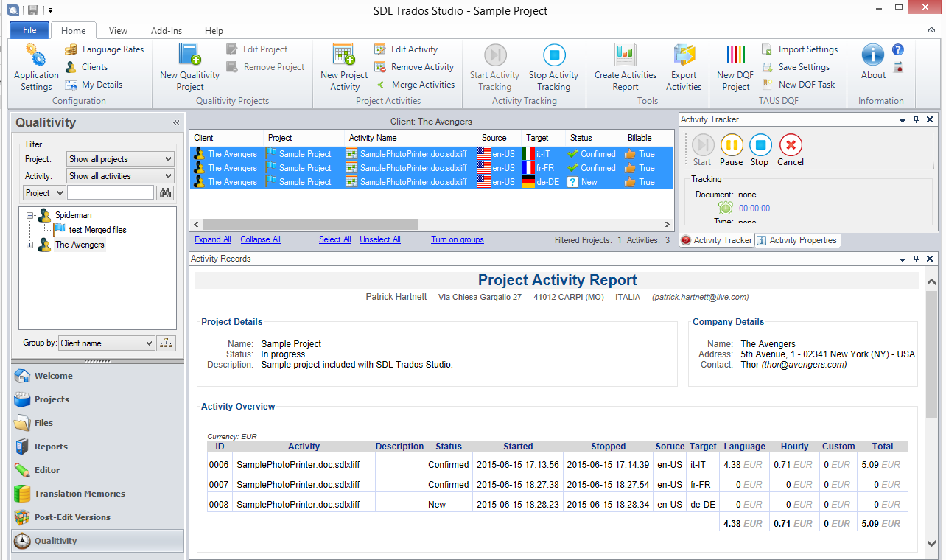The width and height of the screenshot is (946, 560).
Task: Open the Project filter dropdown
Action: [x=120, y=159]
